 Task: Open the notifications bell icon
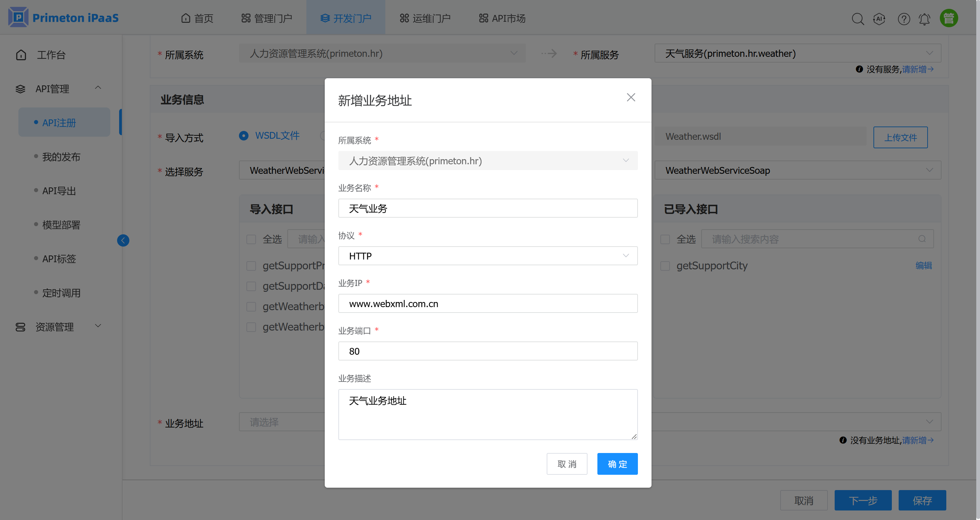(925, 19)
